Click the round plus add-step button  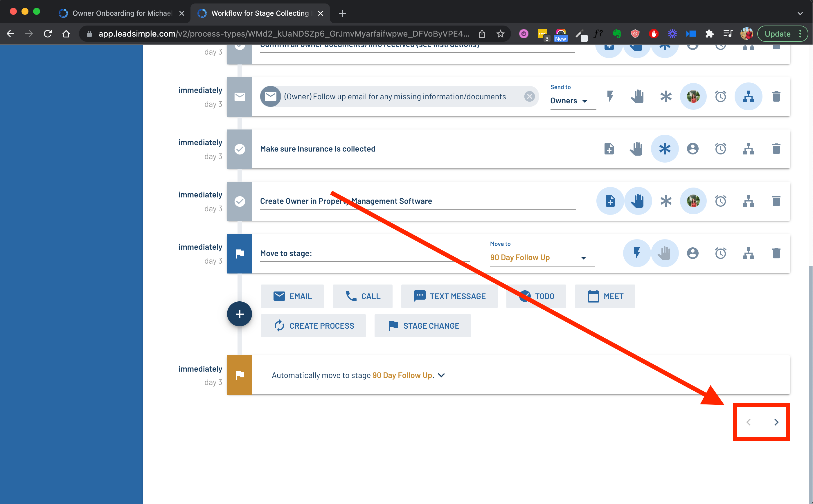pos(239,314)
